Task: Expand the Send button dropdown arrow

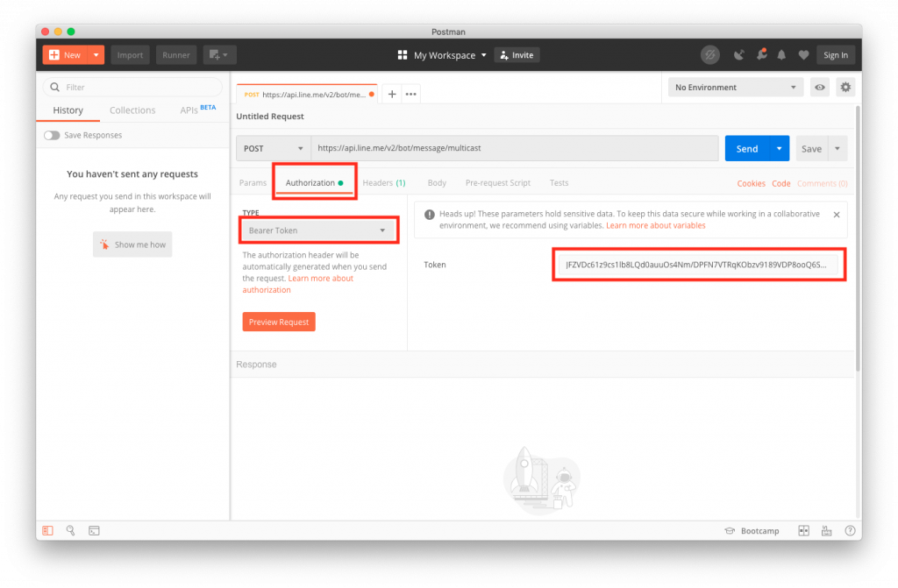Action: pyautogui.click(x=779, y=148)
